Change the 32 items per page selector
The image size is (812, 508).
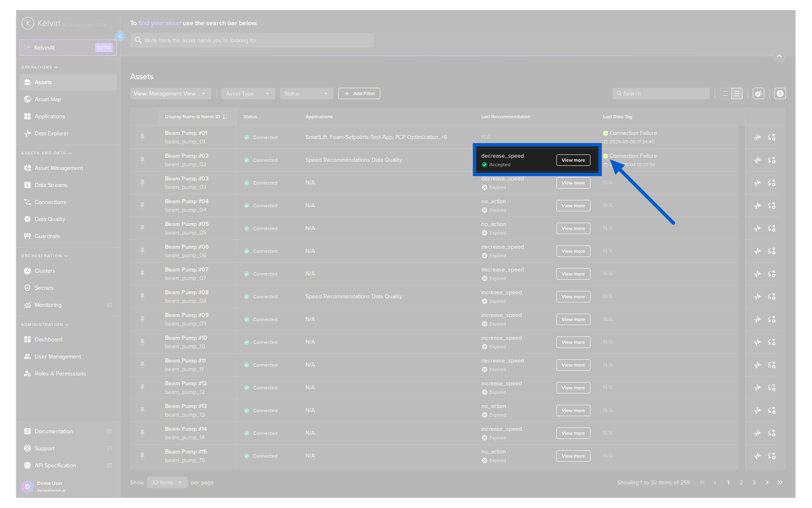pyautogui.click(x=167, y=483)
